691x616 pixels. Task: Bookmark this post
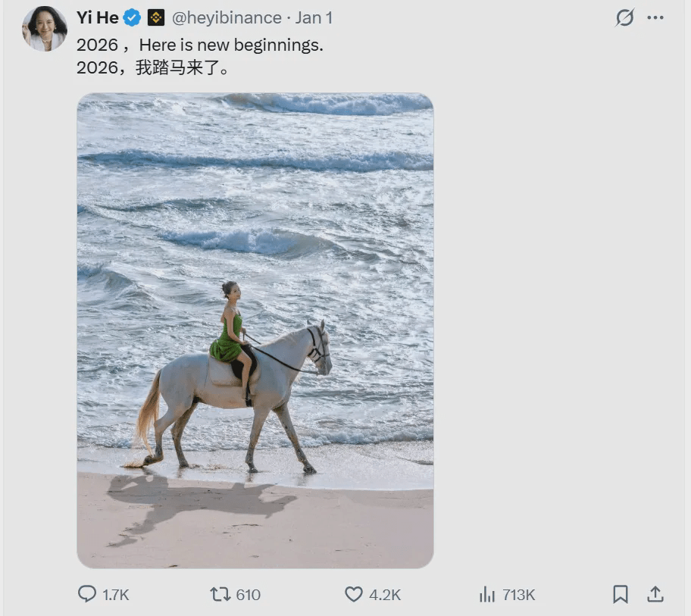point(621,594)
